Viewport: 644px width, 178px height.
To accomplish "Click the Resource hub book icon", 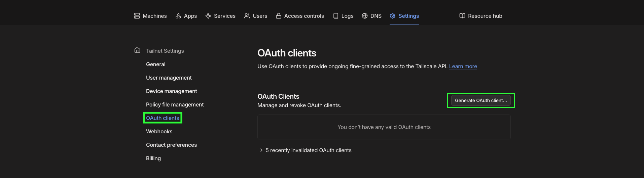I will 462,16.
